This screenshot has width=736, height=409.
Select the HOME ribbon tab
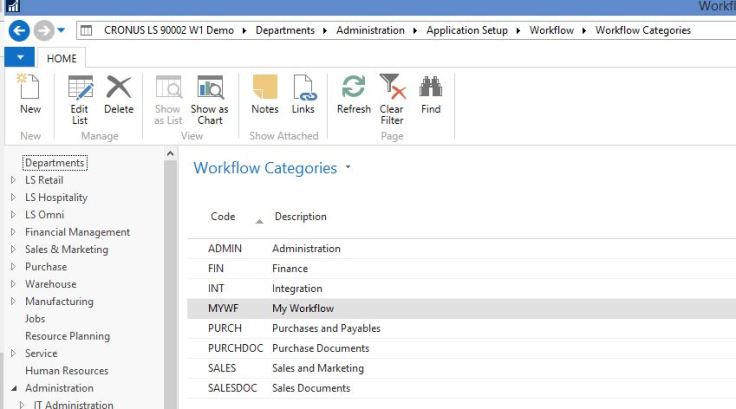pyautogui.click(x=61, y=59)
